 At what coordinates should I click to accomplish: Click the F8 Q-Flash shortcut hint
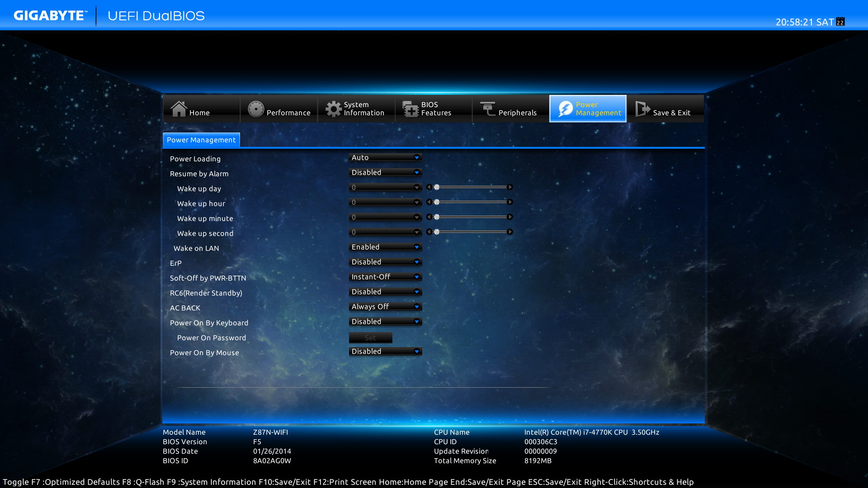pyautogui.click(x=143, y=482)
